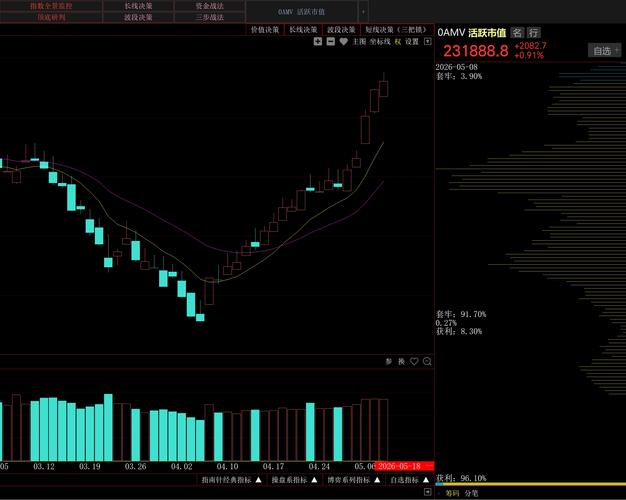
Task: Click heart icon in the volume panel header
Action: coord(414,361)
